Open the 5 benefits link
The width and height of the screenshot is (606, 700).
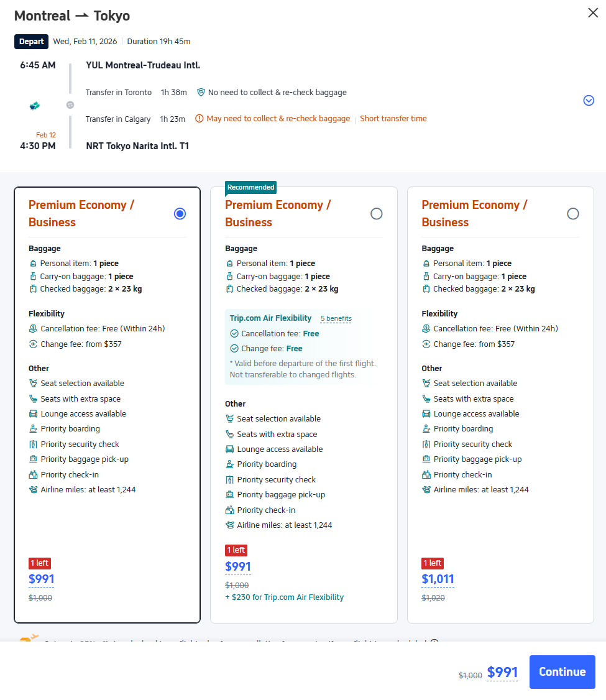point(336,318)
